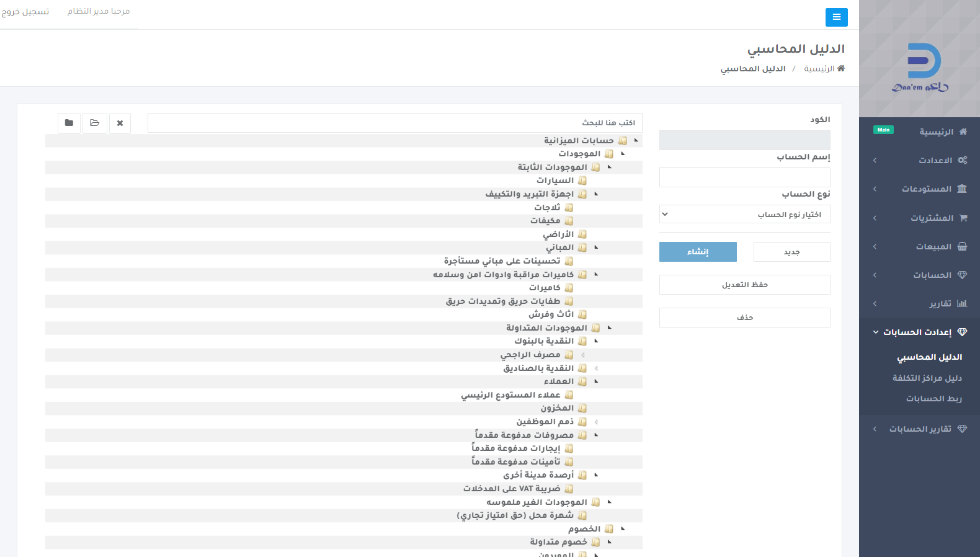
Task: Click folder icon beside المخزون
Action: 582,408
